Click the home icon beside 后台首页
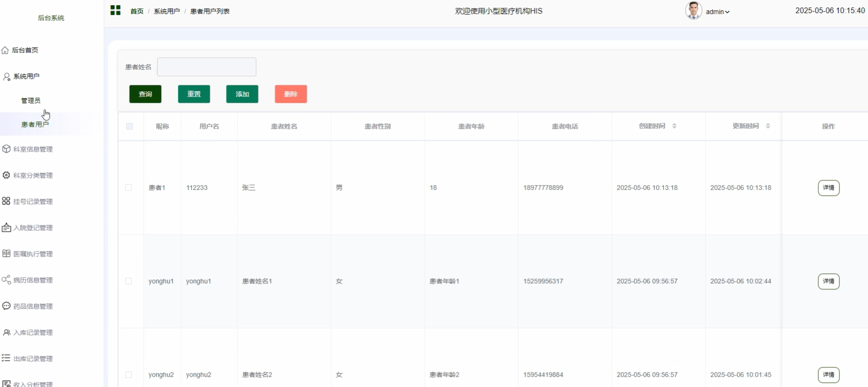868x387 pixels. (5, 50)
